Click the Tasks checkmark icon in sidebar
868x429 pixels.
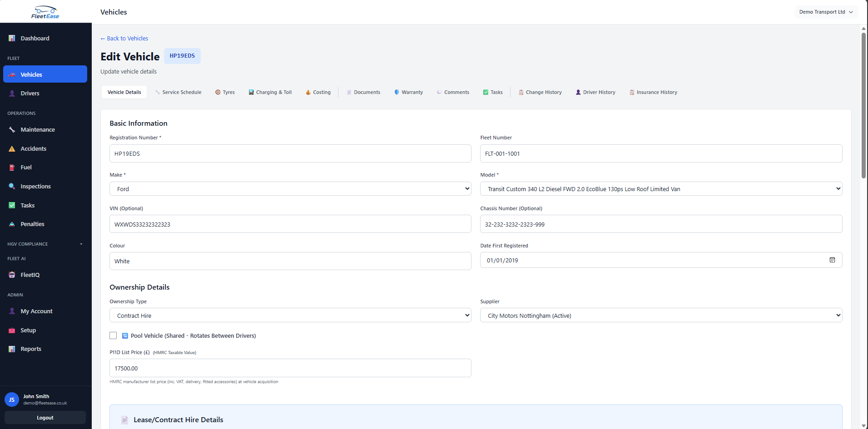(12, 206)
